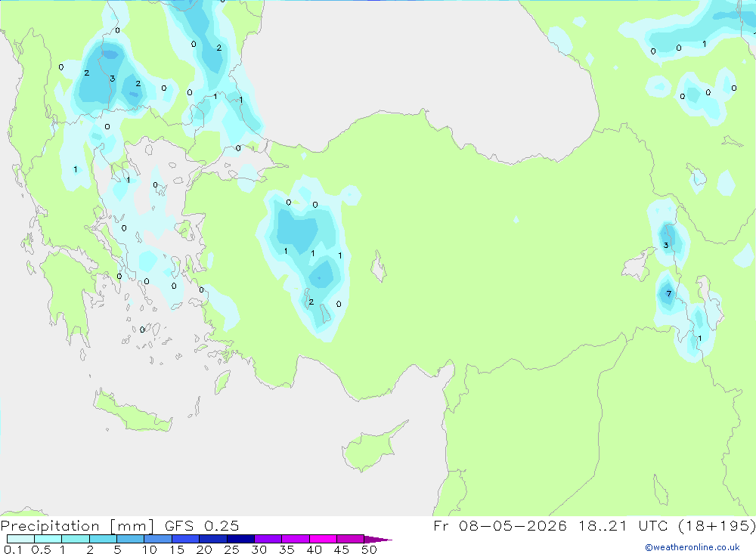Click the 25 to 30 mm legend swatch

pos(240,539)
